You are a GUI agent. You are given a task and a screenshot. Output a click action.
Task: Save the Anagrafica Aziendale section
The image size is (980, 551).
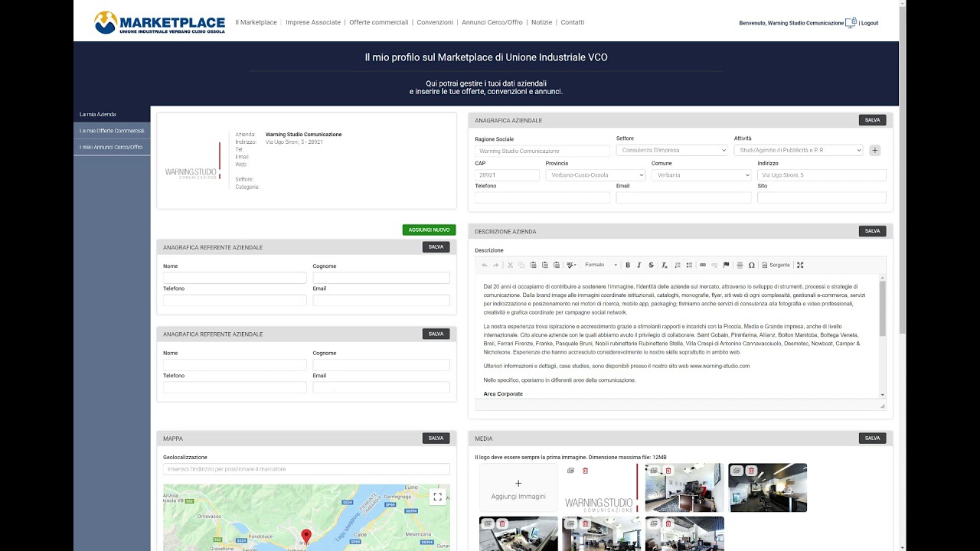pos(872,120)
